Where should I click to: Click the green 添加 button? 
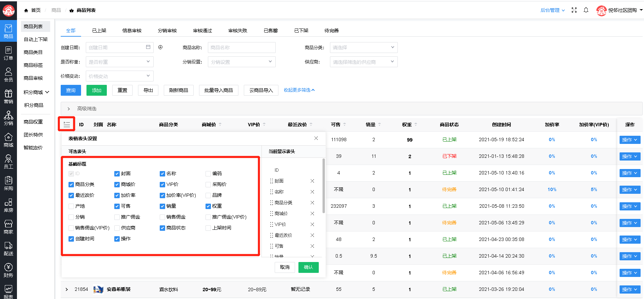pyautogui.click(x=97, y=90)
